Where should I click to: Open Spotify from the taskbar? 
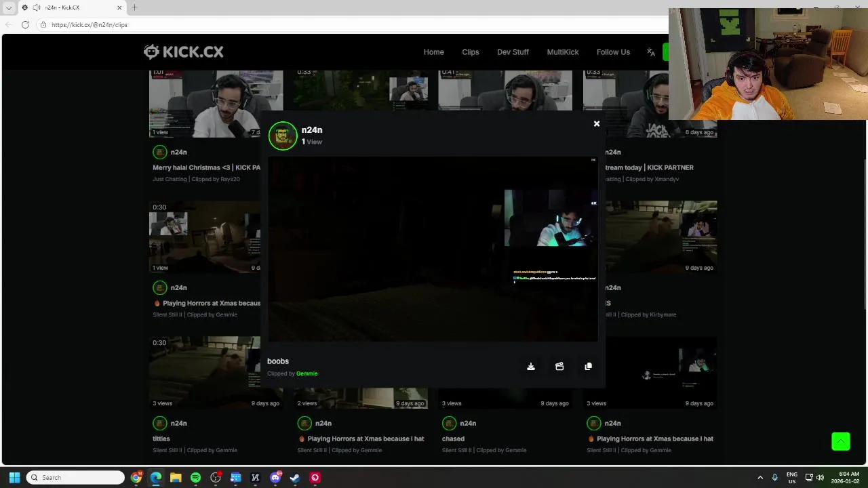click(195, 478)
